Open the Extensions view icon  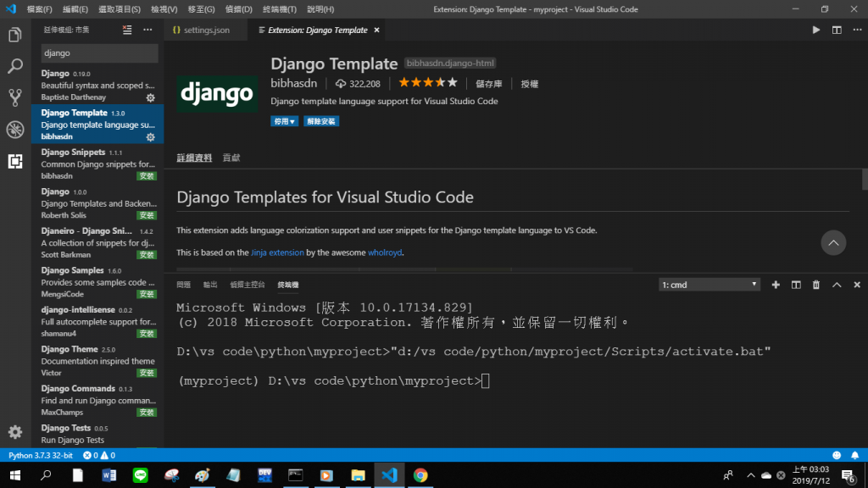pos(15,161)
